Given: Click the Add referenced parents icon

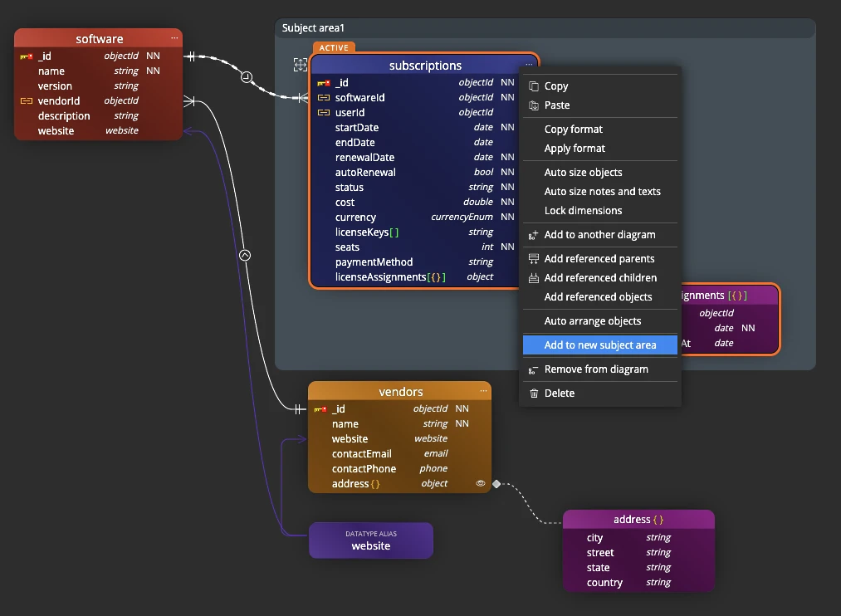Looking at the screenshot, I should pos(533,259).
